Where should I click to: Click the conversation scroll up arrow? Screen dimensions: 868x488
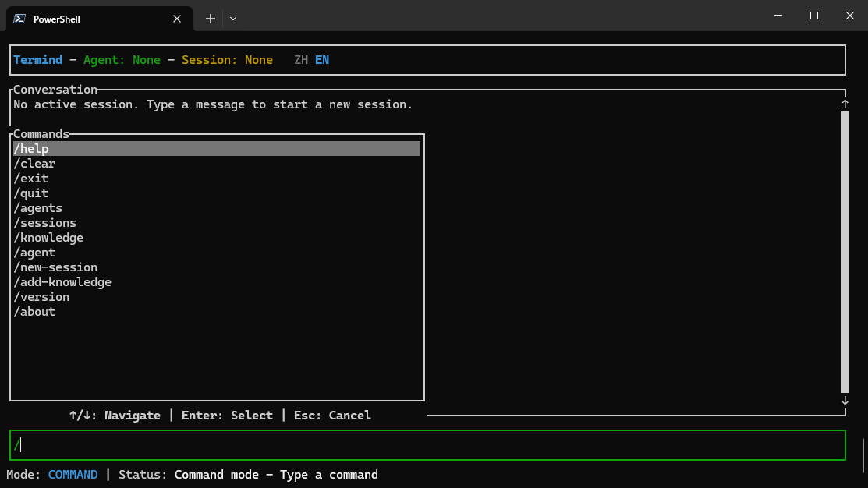tap(845, 104)
